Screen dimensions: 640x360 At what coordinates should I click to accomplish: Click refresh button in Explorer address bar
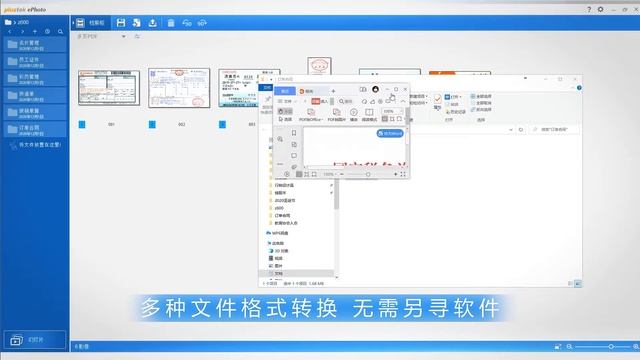click(521, 129)
